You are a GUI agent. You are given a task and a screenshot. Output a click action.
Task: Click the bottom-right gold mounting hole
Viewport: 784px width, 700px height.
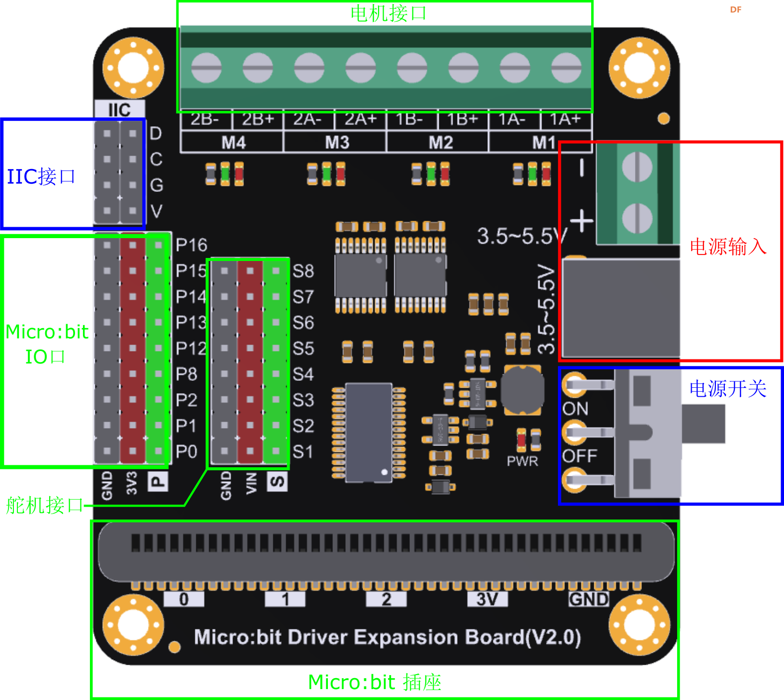pyautogui.click(x=639, y=624)
